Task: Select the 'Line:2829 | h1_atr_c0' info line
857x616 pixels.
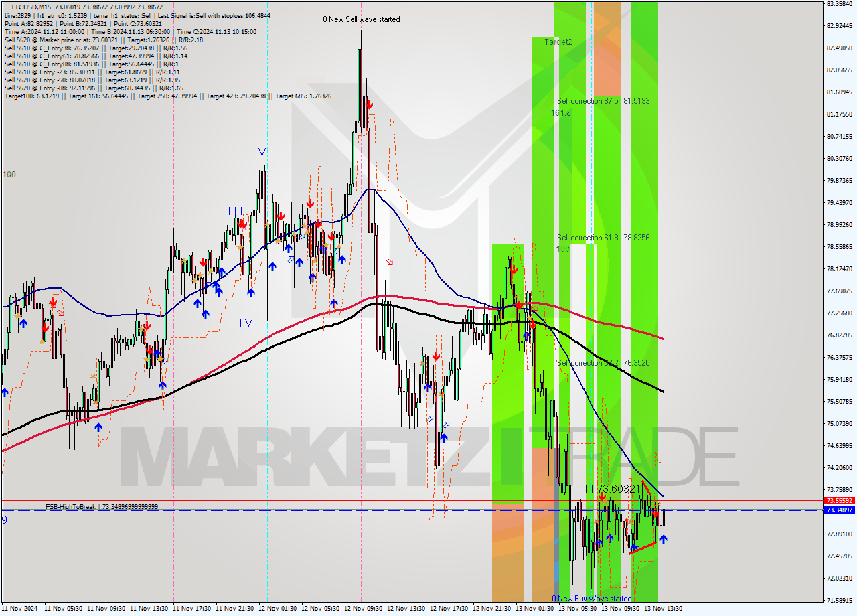Action: (137, 15)
